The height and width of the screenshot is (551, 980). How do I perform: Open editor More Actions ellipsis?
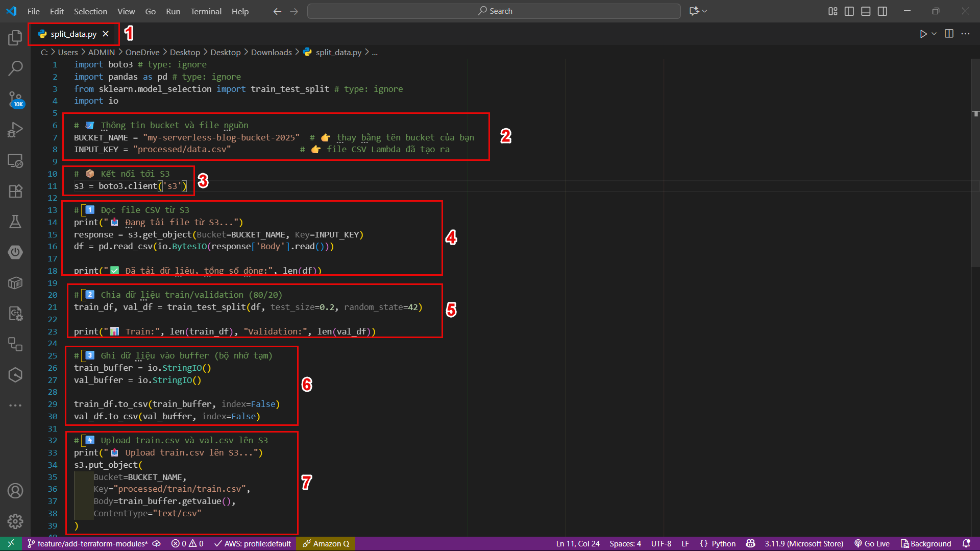click(965, 34)
